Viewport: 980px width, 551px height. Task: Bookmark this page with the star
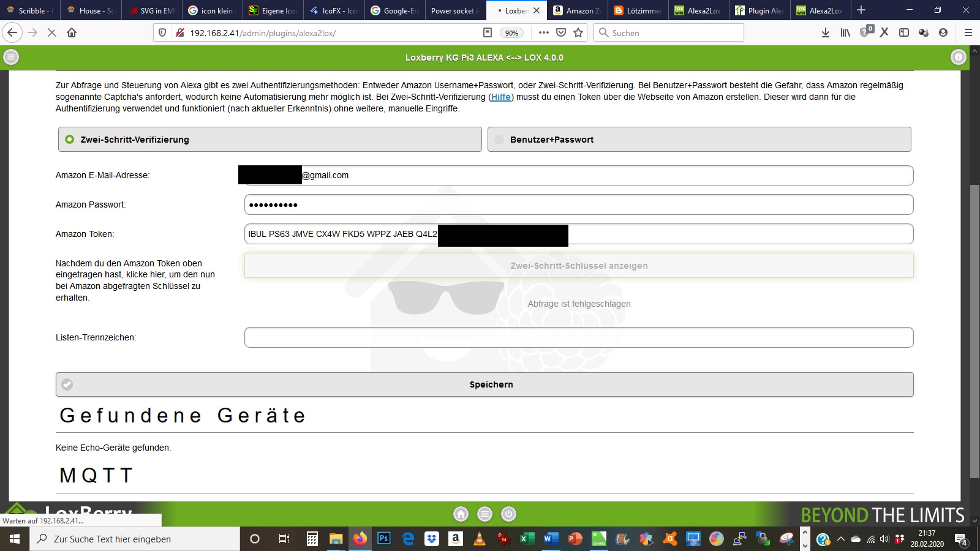pyautogui.click(x=578, y=32)
